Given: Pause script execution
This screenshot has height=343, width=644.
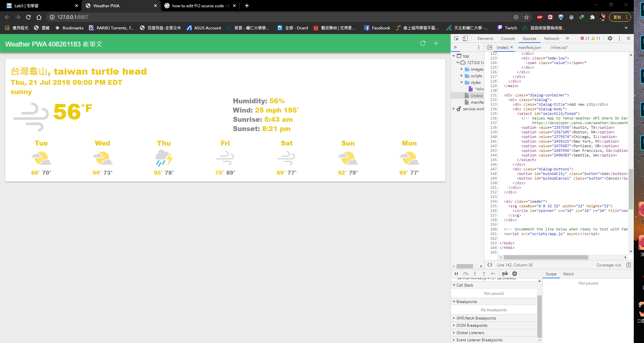Looking at the screenshot, I should click(x=456, y=274).
